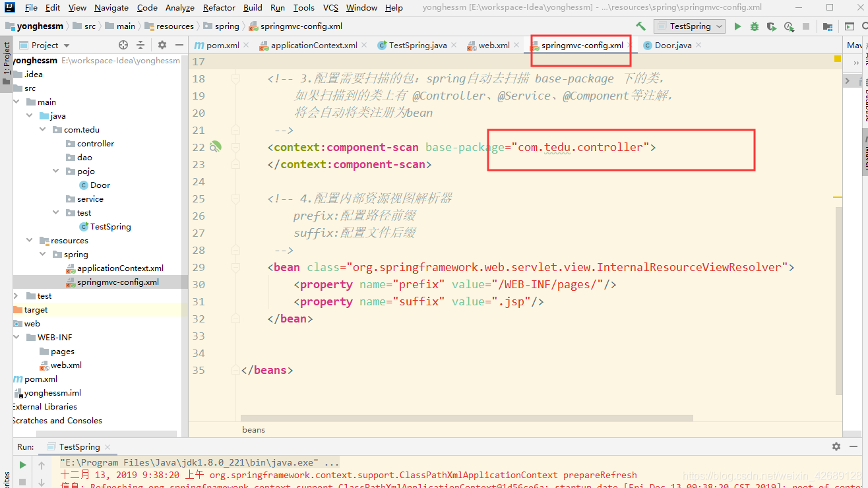Click the "/WEB-INF/pages/" prefix value
This screenshot has height=488, width=868.
point(547,284)
